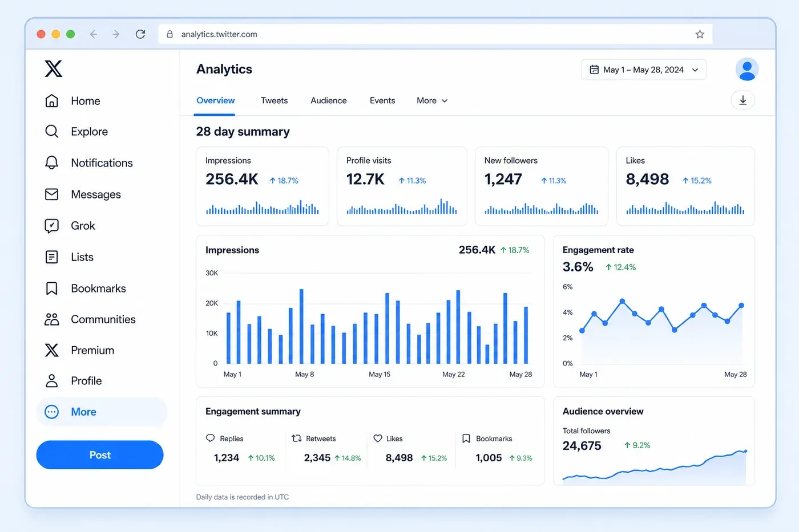Click the Replies speech bubble icon

(x=210, y=438)
